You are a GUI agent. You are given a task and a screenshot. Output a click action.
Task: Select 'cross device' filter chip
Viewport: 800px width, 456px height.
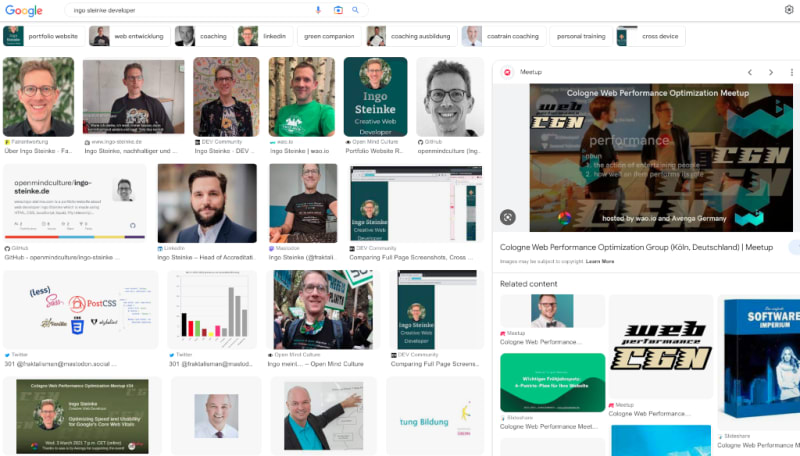(651, 36)
